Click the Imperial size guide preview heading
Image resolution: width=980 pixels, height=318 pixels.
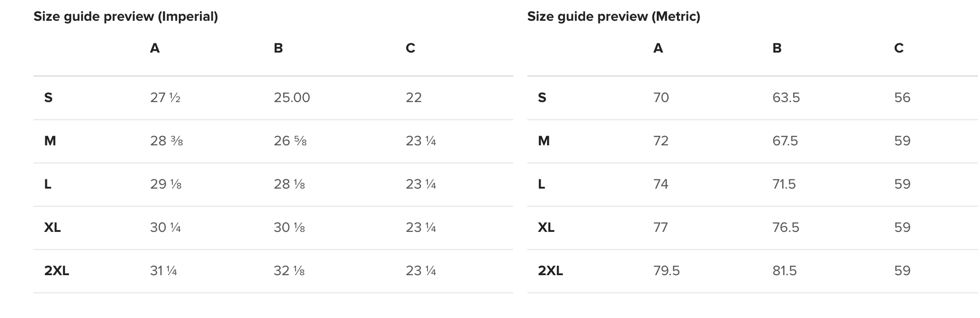(x=125, y=17)
